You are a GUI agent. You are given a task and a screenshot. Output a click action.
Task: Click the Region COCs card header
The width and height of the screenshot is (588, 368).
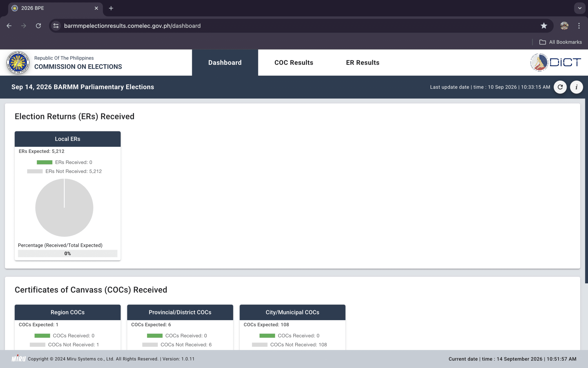[x=68, y=312]
